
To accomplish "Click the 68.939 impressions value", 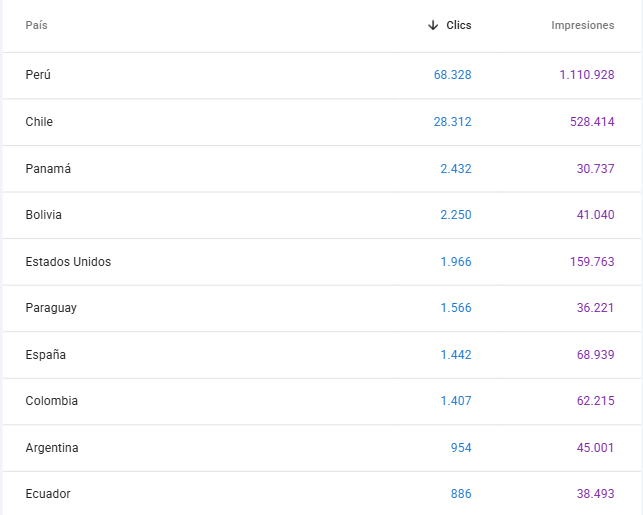I will (595, 355).
